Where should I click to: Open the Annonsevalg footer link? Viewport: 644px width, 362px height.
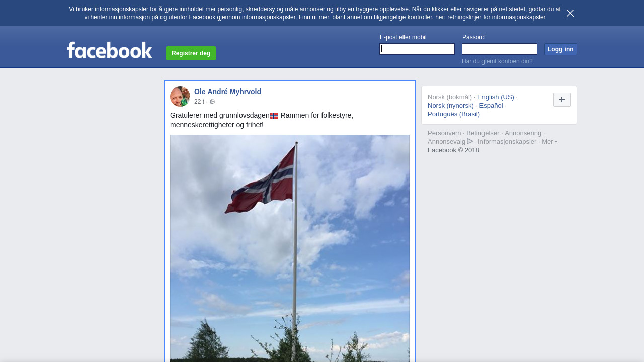coord(446,141)
